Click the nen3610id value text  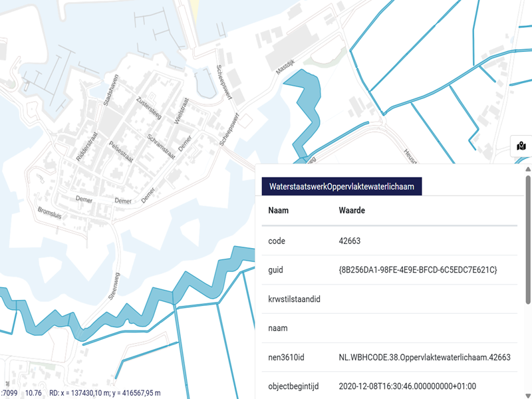pyautogui.click(x=424, y=358)
